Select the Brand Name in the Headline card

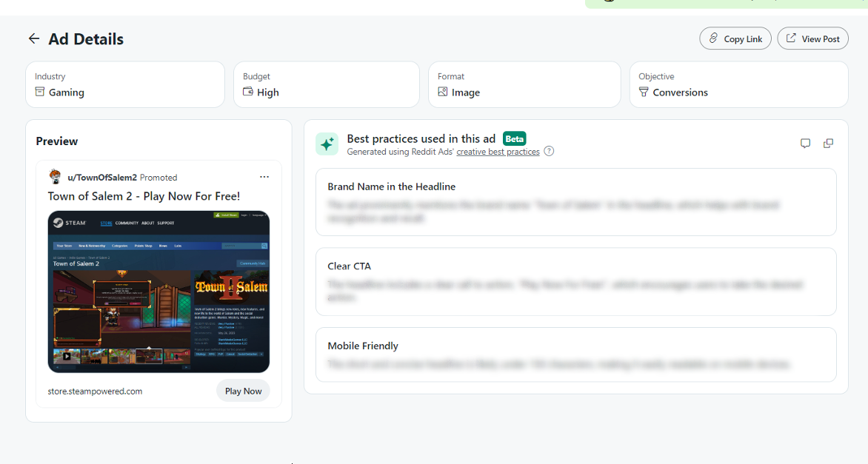point(575,202)
